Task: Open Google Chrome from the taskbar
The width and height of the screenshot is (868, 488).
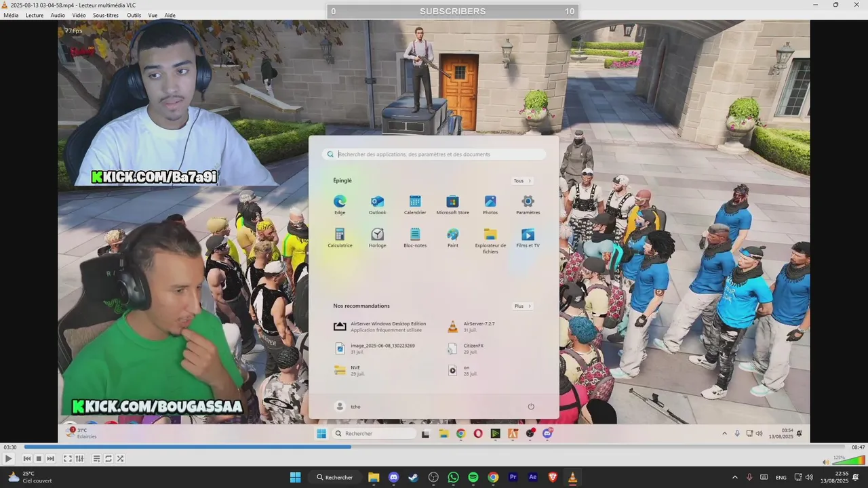Action: point(493,477)
